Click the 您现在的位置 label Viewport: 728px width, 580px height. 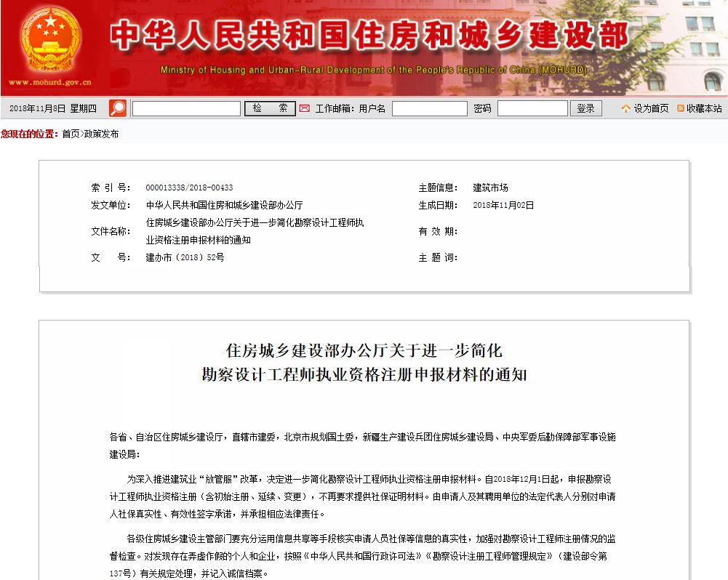30,134
